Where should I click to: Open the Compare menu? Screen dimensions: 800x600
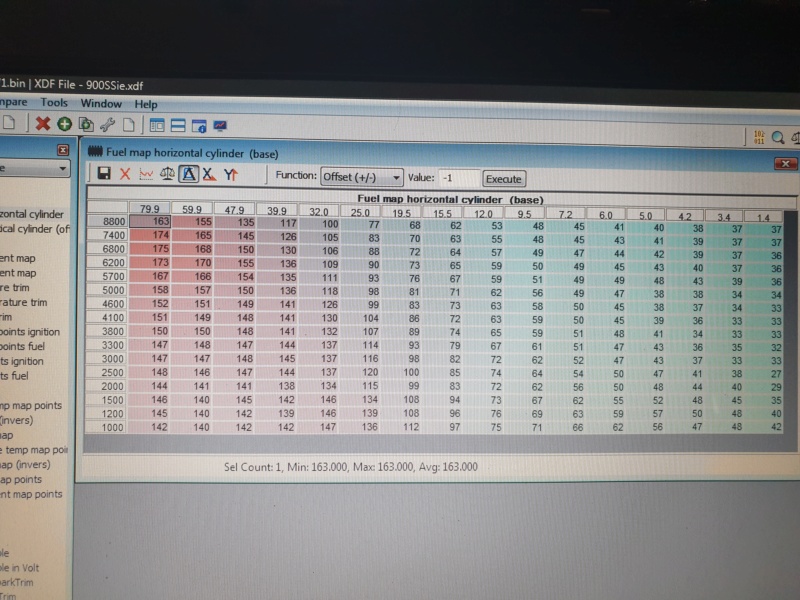pyautogui.click(x=13, y=102)
